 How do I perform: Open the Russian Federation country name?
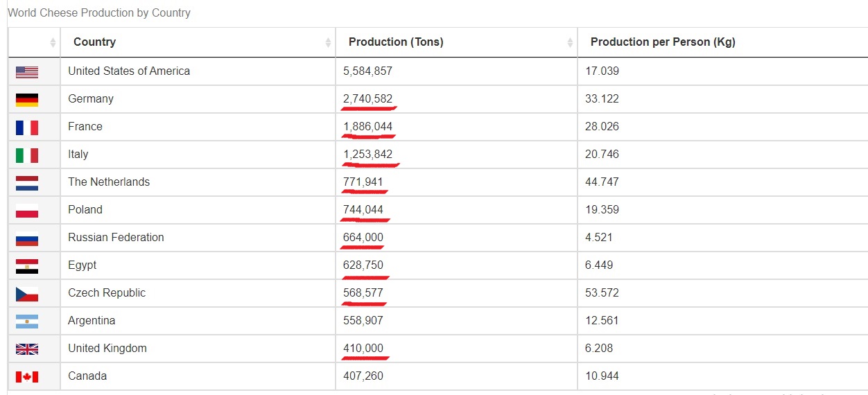(116, 237)
